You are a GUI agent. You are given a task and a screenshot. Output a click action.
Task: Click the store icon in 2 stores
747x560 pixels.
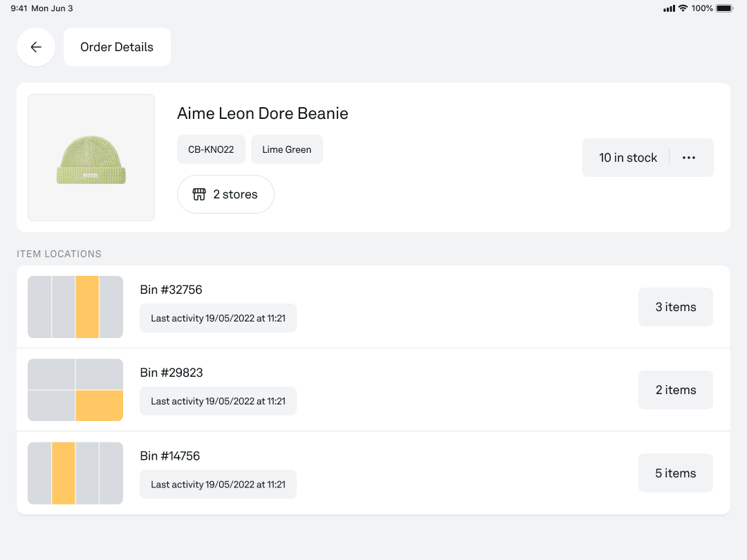tap(199, 194)
